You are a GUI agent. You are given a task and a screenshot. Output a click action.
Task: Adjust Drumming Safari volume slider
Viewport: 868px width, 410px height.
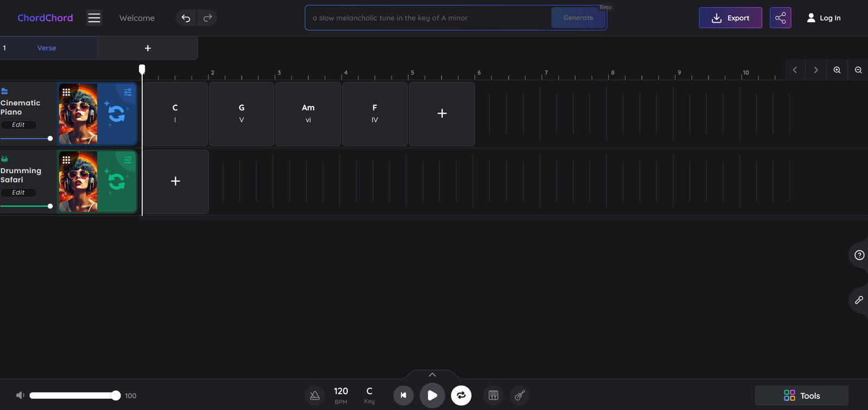point(27,206)
